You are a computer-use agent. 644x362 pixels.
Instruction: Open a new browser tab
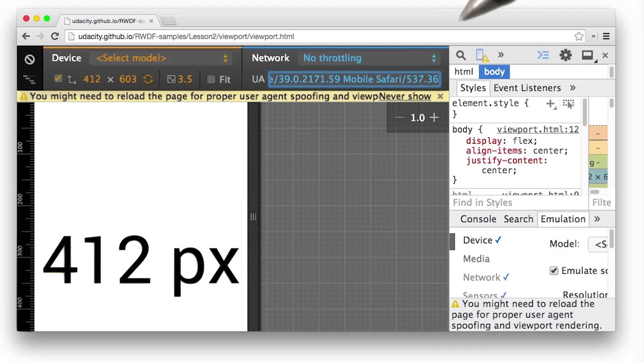pos(169,21)
